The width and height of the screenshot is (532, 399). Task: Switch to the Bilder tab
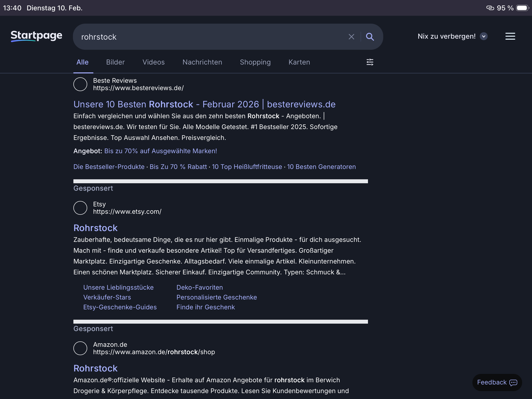(115, 62)
